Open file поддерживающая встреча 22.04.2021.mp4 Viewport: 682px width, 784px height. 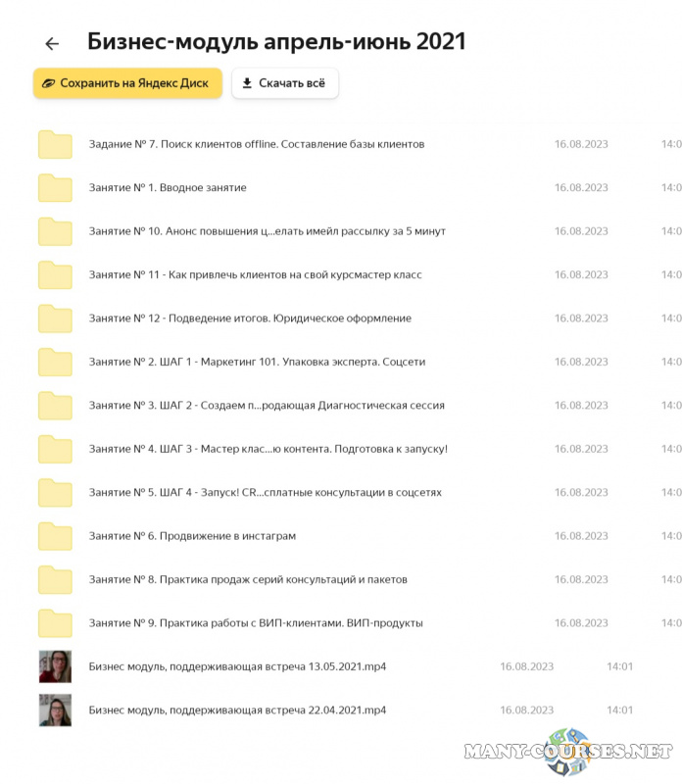coord(237,710)
